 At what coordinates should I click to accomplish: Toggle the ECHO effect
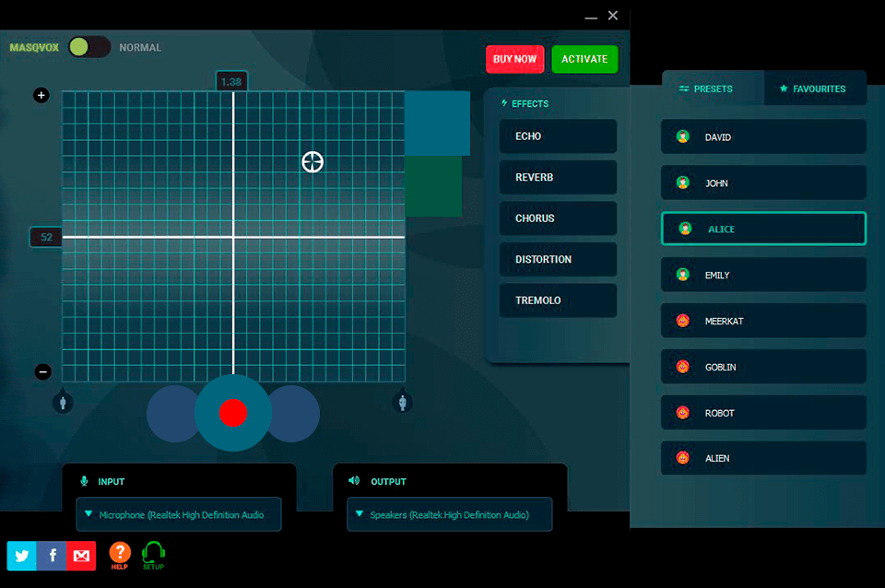[558, 135]
